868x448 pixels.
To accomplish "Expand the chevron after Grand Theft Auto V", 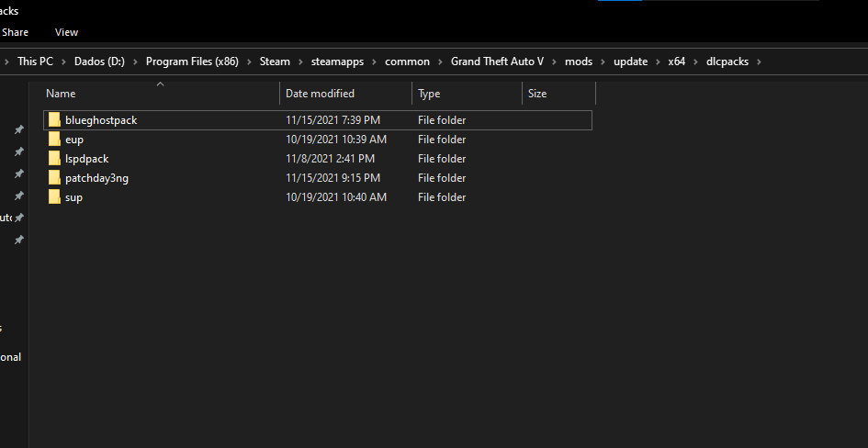I will click(555, 62).
